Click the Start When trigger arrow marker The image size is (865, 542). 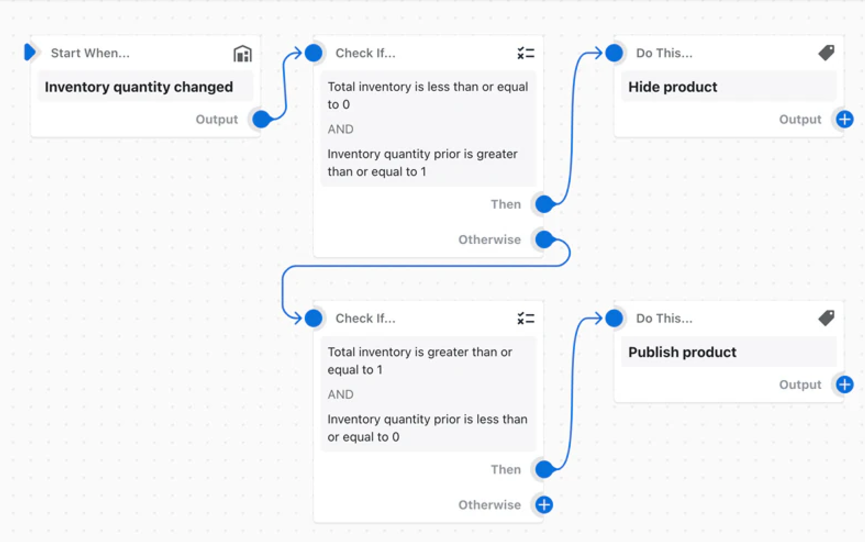(x=30, y=52)
